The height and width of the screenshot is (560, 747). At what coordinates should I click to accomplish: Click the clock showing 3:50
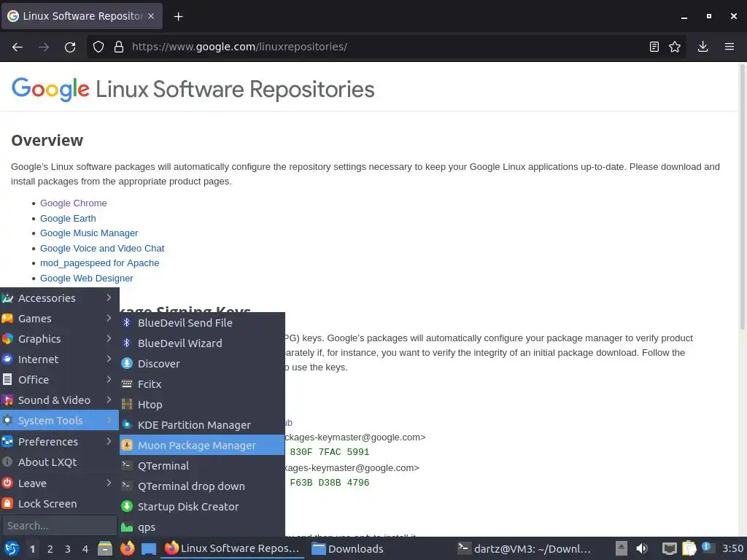[x=732, y=548]
